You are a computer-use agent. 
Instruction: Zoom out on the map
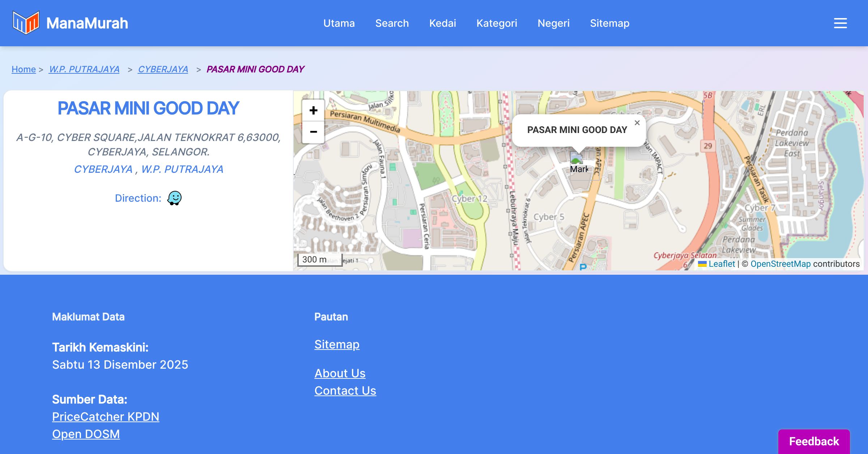click(x=313, y=132)
